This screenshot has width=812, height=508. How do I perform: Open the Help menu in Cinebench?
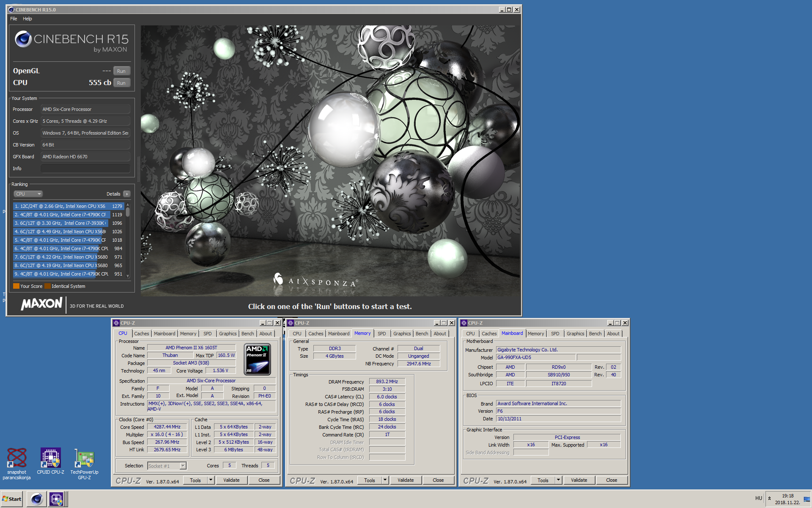pos(27,19)
